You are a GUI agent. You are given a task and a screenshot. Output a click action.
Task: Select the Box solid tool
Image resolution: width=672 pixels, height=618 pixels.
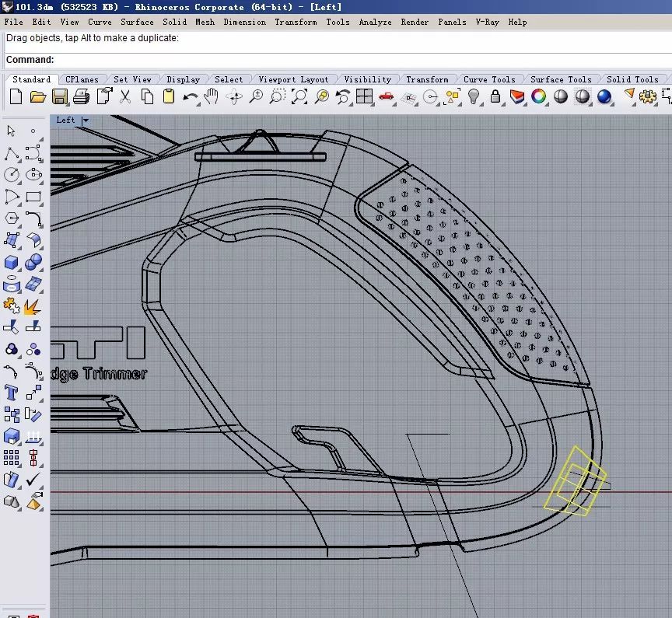click(x=12, y=262)
